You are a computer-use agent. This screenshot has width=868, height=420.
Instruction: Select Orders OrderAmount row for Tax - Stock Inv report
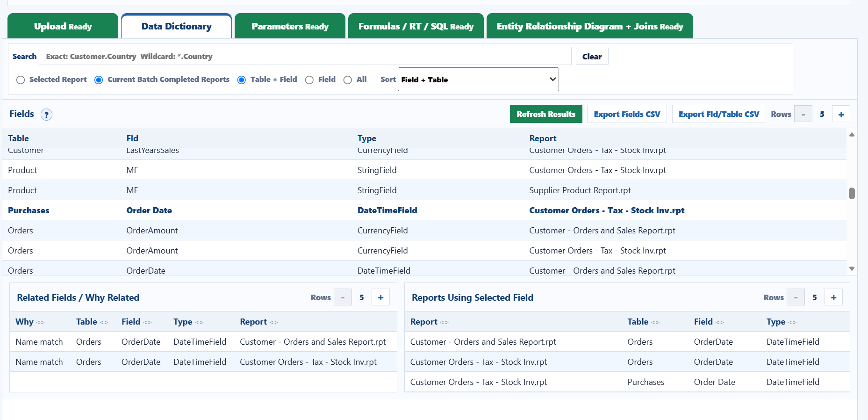pos(424,251)
